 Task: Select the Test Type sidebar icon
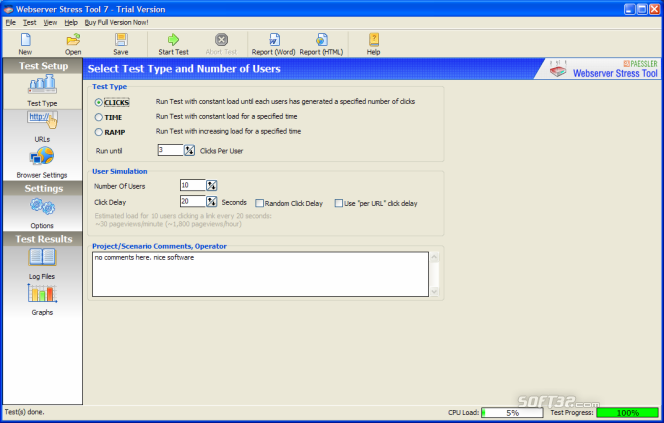42,91
